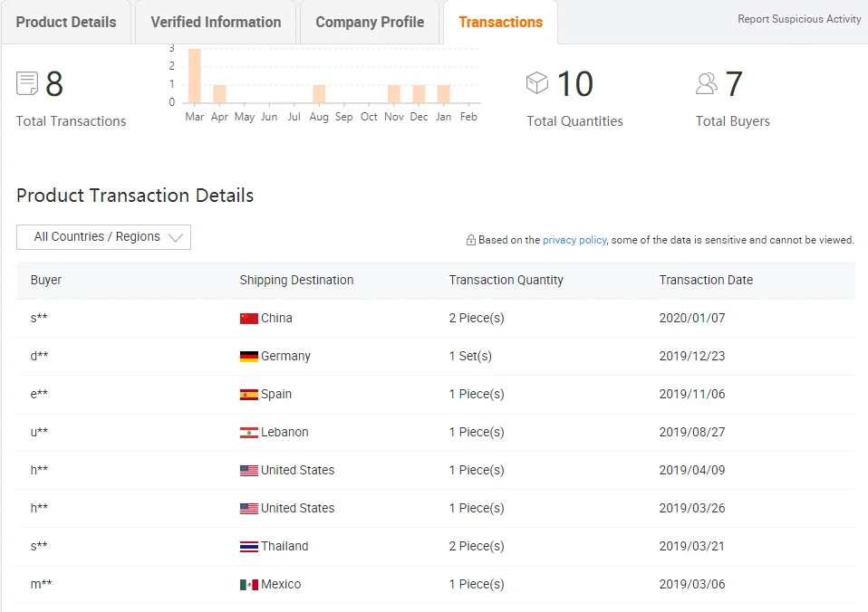Click the China flag icon
Screen dimensions: 868x612
[x=249, y=318]
